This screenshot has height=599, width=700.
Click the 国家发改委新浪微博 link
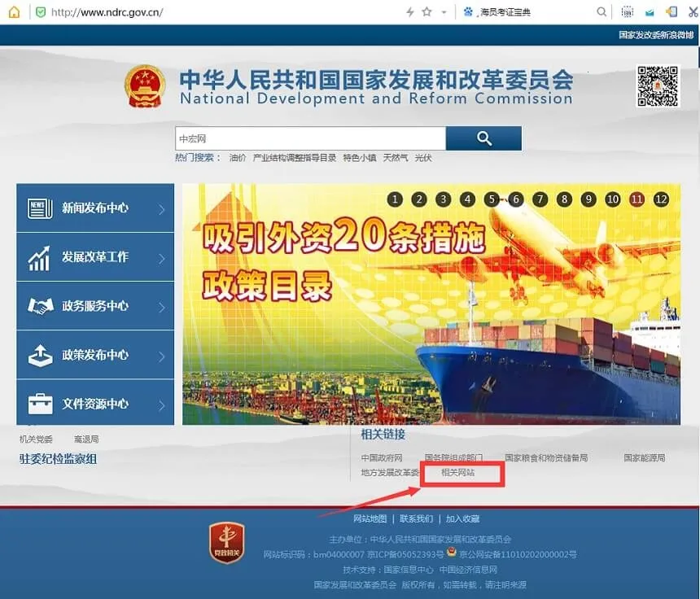[x=656, y=35]
